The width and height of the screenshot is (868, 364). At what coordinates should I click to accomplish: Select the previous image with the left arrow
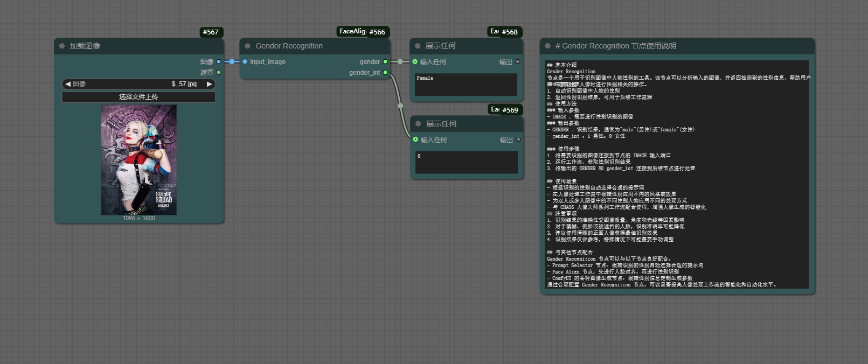click(x=68, y=84)
